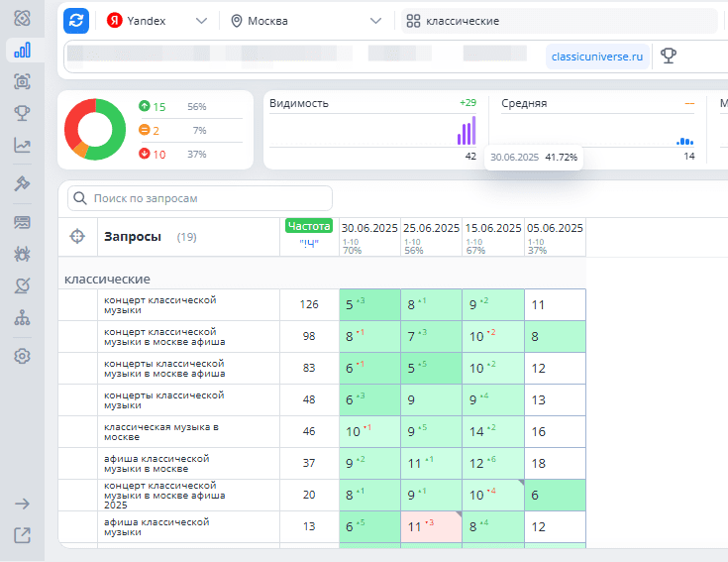
Task: Open the Москва region dropdown
Action: point(306,21)
